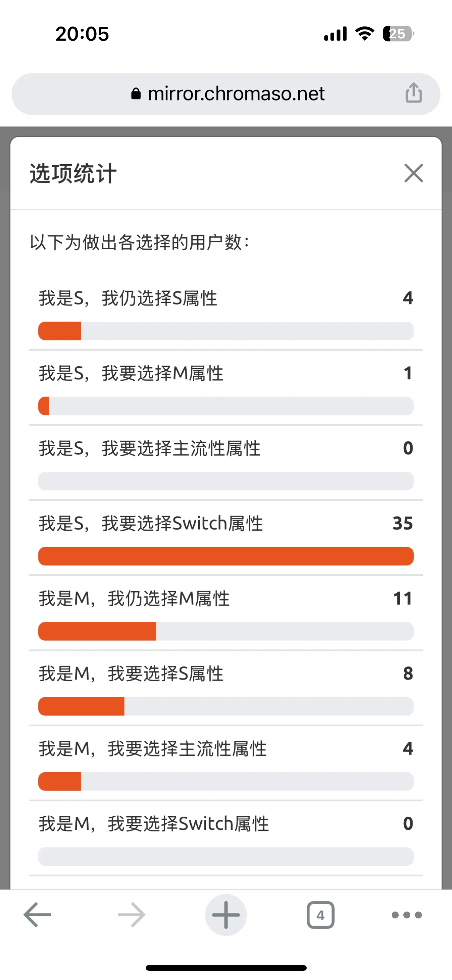Open a new tab with plus button

(226, 914)
